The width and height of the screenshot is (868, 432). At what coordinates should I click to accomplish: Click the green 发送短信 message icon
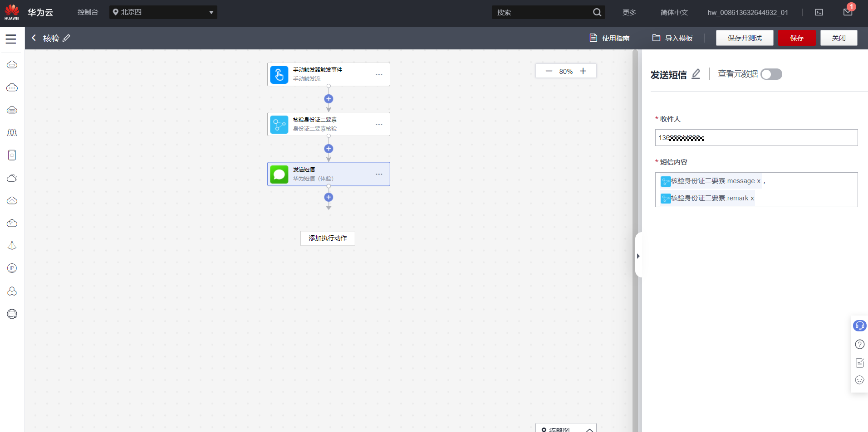279,175
